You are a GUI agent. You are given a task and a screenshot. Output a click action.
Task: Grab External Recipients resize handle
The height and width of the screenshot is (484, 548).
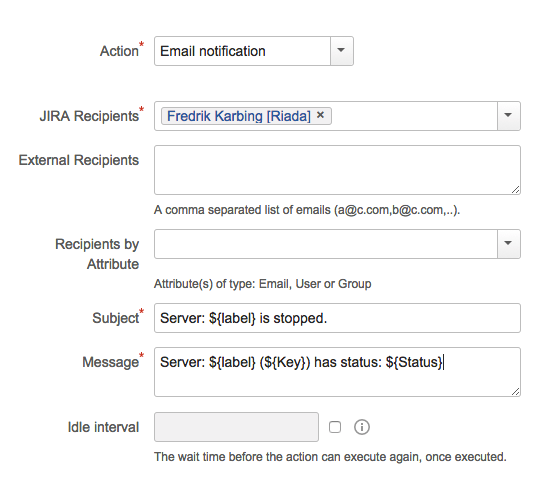(x=515, y=190)
